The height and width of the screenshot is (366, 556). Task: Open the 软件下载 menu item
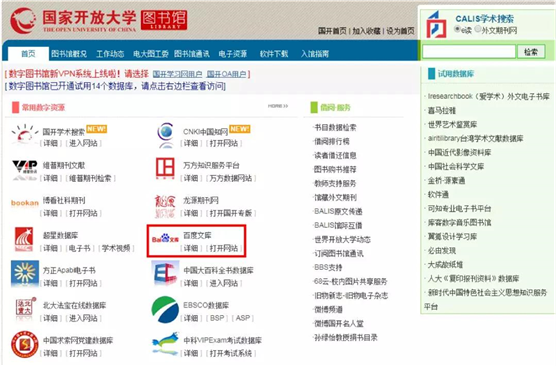pyautogui.click(x=274, y=54)
